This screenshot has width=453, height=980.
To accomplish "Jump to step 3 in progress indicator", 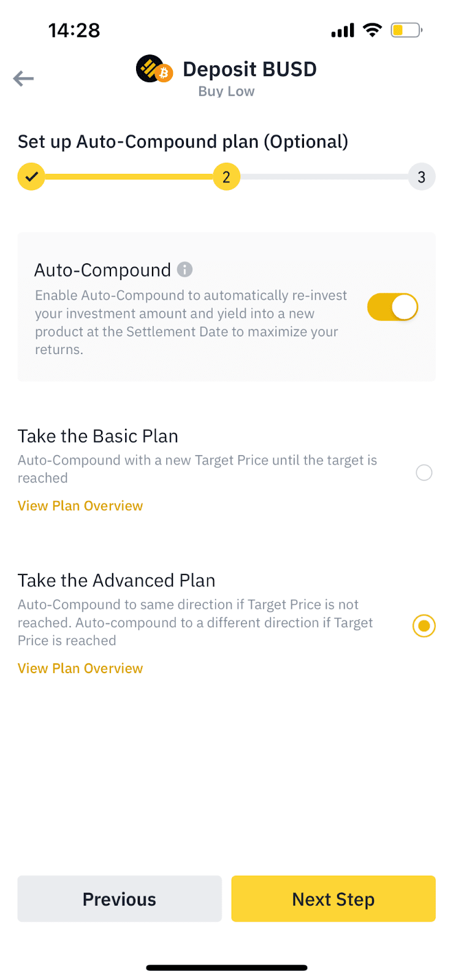I will [421, 177].
